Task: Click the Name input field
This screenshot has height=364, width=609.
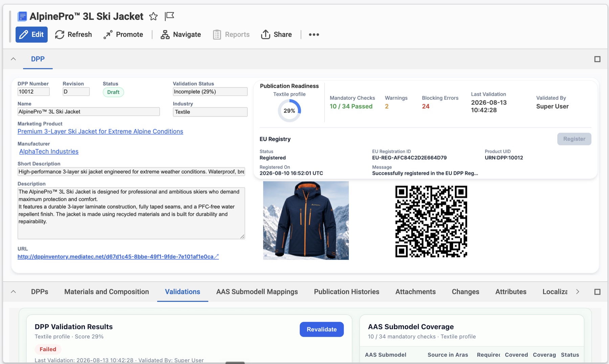Action: [89, 112]
